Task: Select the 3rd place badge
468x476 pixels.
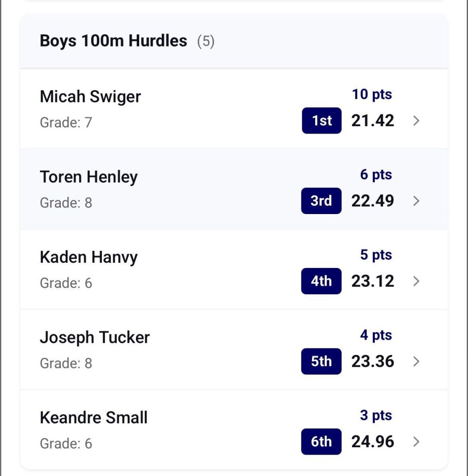Action: tap(321, 201)
